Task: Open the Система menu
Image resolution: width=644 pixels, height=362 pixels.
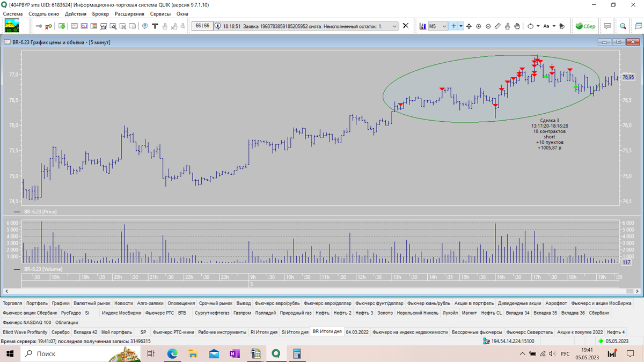Action: 13,13
